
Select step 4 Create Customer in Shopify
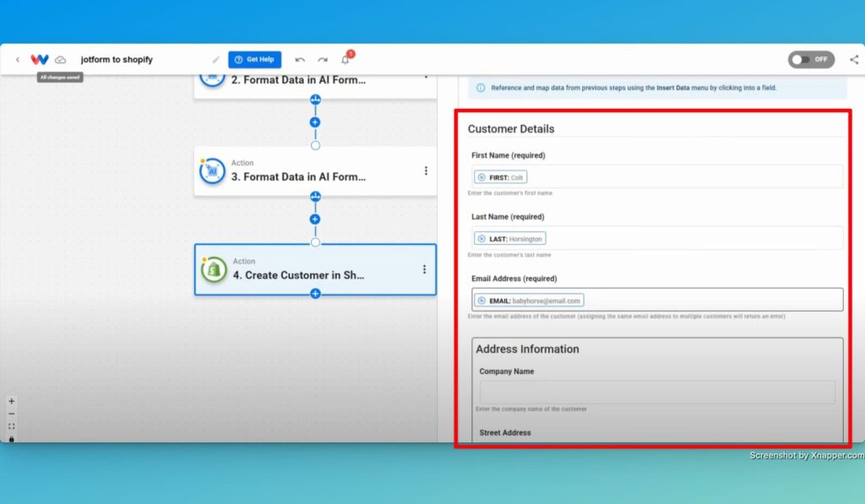click(x=315, y=269)
